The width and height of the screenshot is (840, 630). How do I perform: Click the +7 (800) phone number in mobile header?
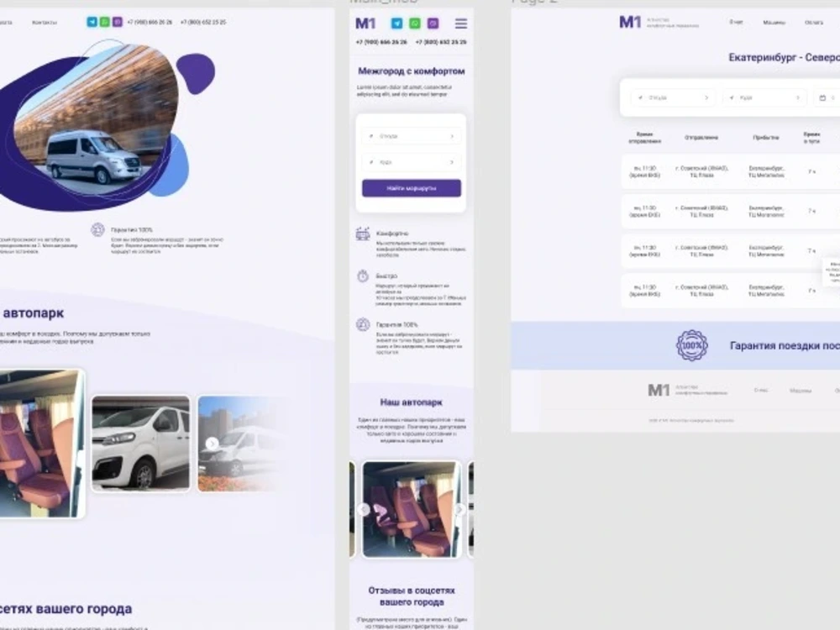441,42
